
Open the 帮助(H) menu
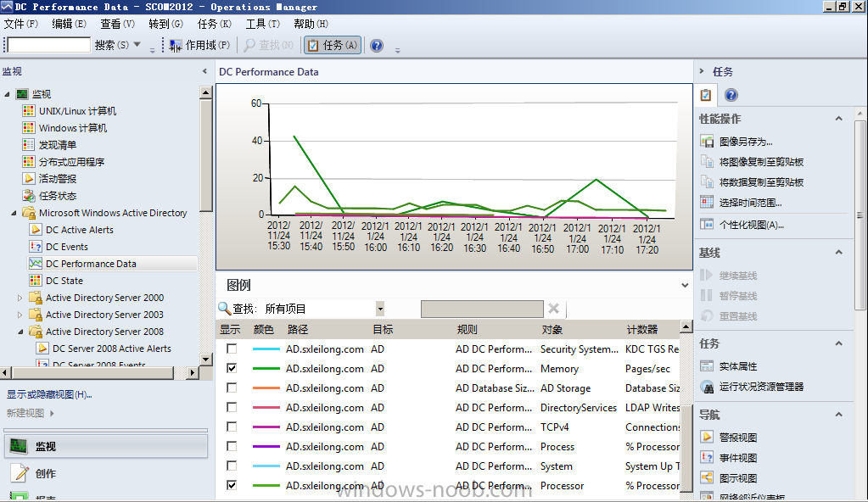(311, 24)
